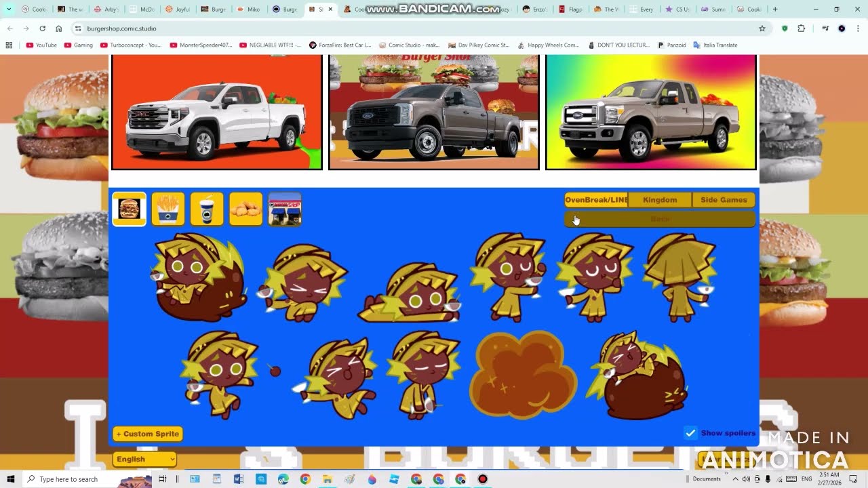Open the clock showing 2:51 AM
Image resolution: width=868 pixels, height=488 pixels.
(x=829, y=479)
